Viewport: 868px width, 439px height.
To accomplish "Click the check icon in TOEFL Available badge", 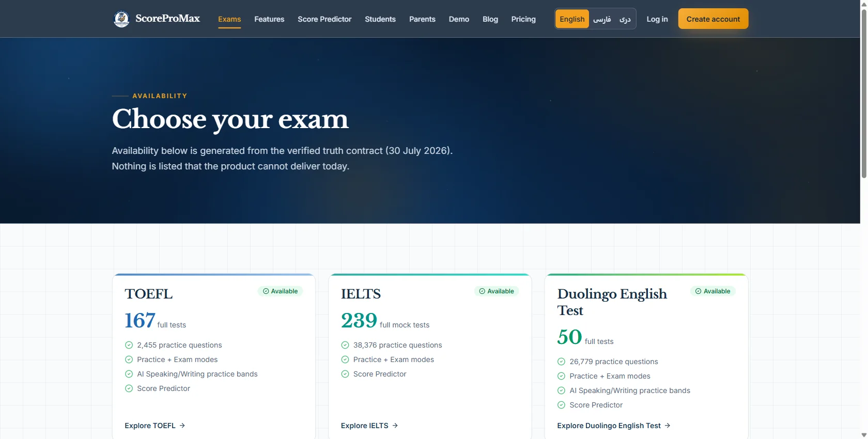I will coord(266,291).
